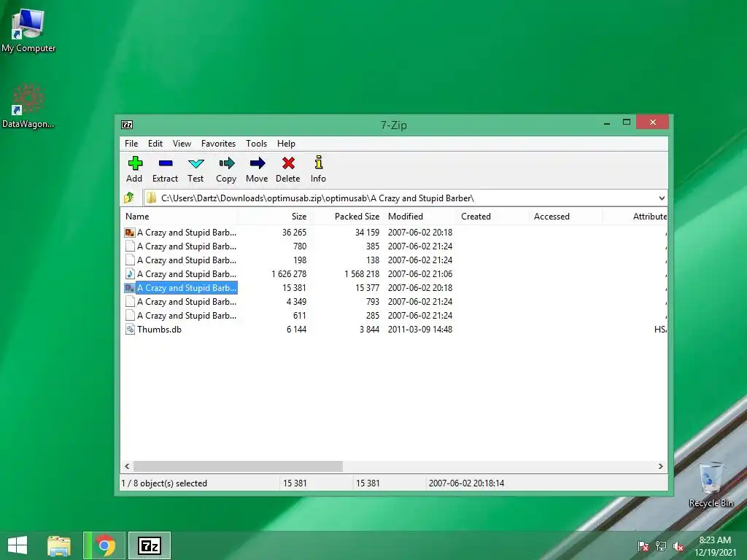Select the audio file sized 1 626 278
The image size is (747, 560).
pos(186,274)
